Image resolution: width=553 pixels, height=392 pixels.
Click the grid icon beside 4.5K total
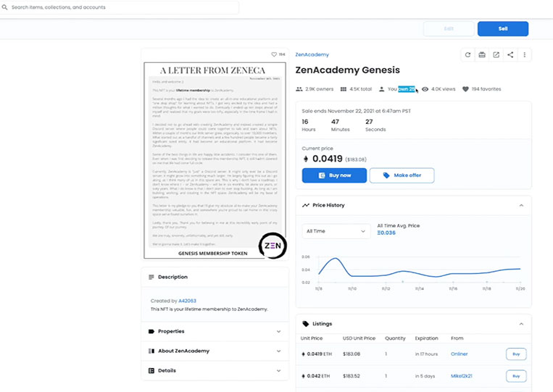pyautogui.click(x=343, y=89)
